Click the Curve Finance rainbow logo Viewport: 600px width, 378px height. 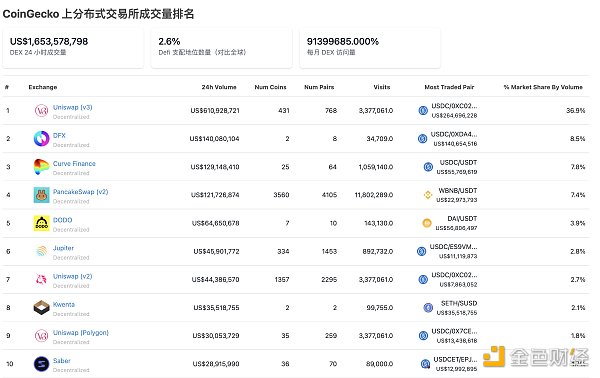41,167
